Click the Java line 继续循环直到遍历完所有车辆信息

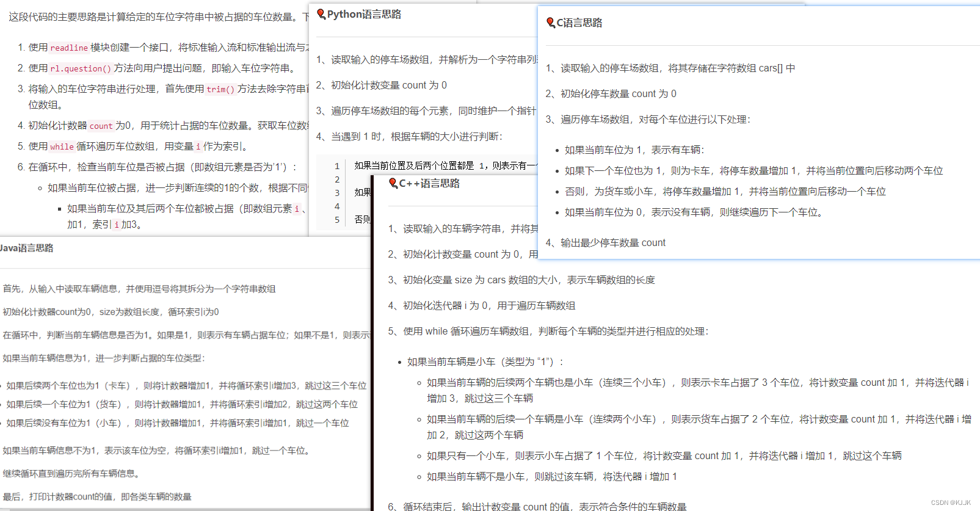tap(73, 474)
